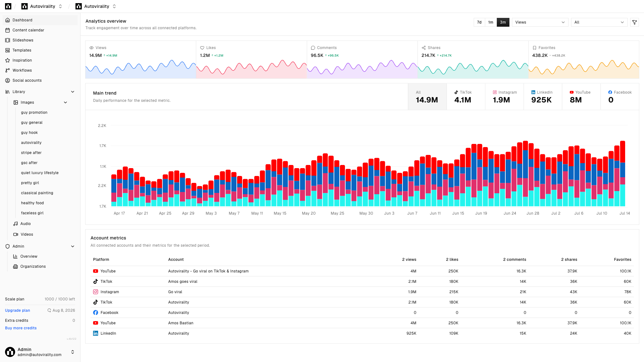Click Instagram icon in Go viral row
Image resolution: width=644 pixels, height=362 pixels.
pyautogui.click(x=95, y=292)
